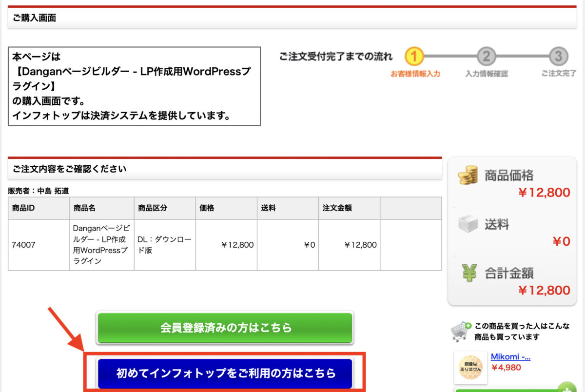Click the shopping cart icon beside recommendations
This screenshot has width=585, height=392.
[461, 332]
